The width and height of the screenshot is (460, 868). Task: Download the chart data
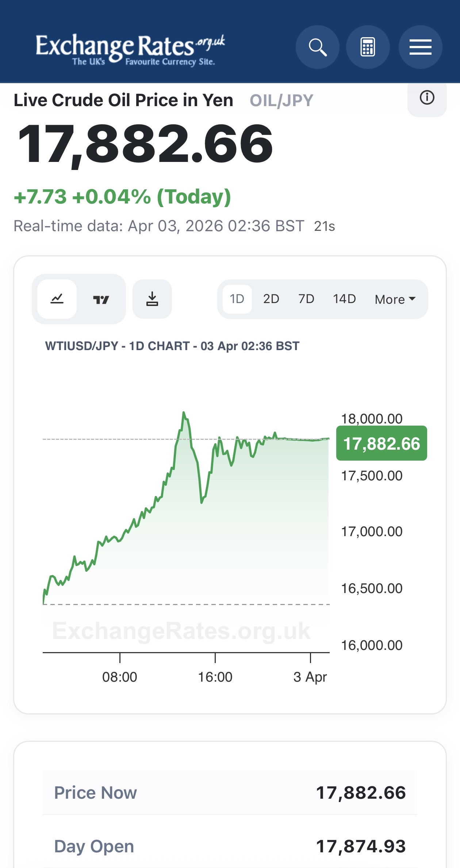[x=152, y=299]
